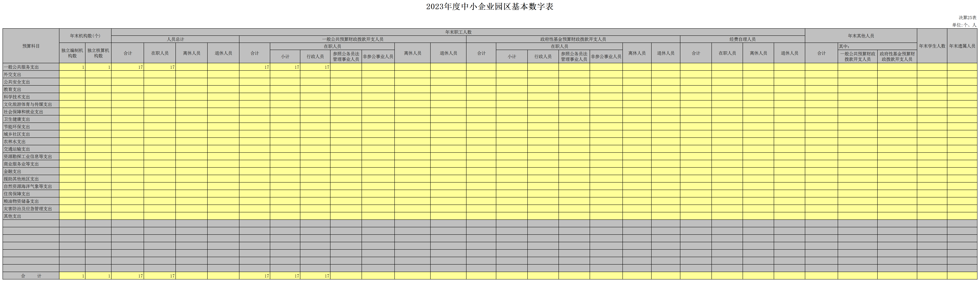Click the "经费自理人员" group header

click(x=742, y=39)
